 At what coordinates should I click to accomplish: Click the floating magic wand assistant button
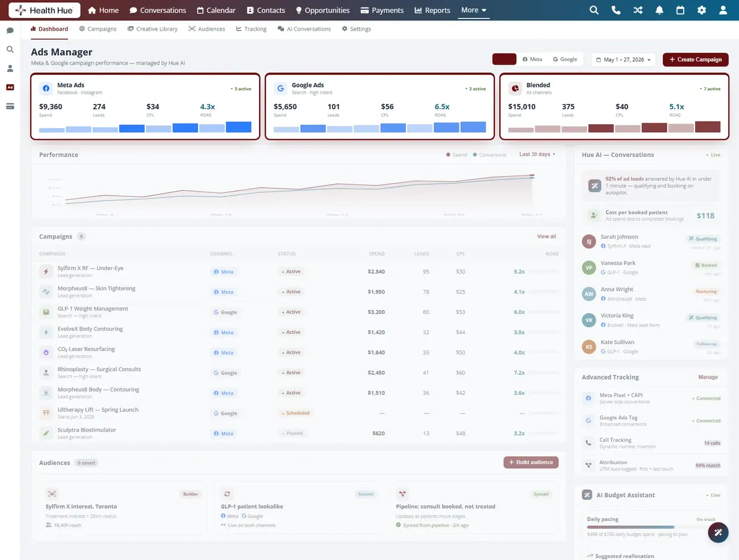click(x=718, y=532)
